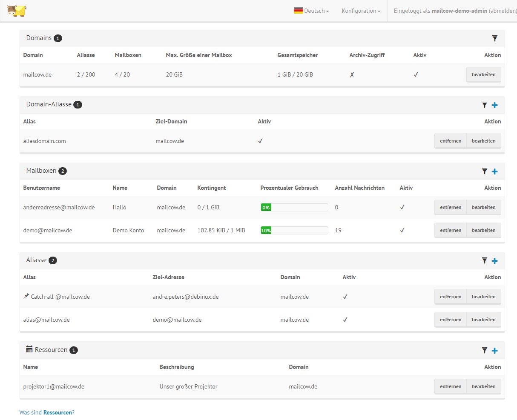Add a new domain alias with plus icon
Viewport: 517px width, 420px height.
click(x=494, y=105)
